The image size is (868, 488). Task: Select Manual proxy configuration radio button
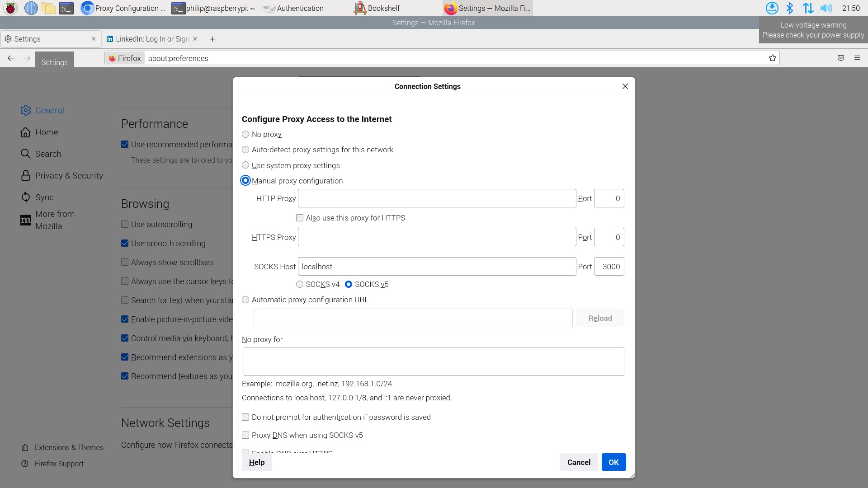point(245,181)
